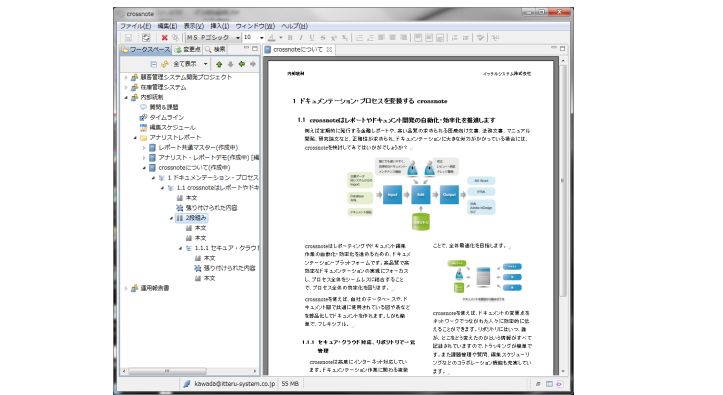723x395 pixels.
Task: Click the workflow diagram image in document
Action: [x=421, y=194]
